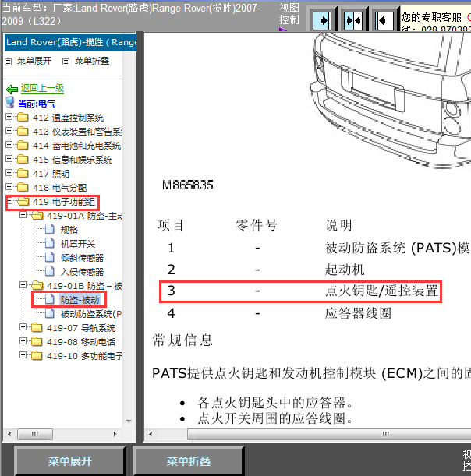Click tree panel horizontal scrollbar left arrow

(x=9, y=434)
